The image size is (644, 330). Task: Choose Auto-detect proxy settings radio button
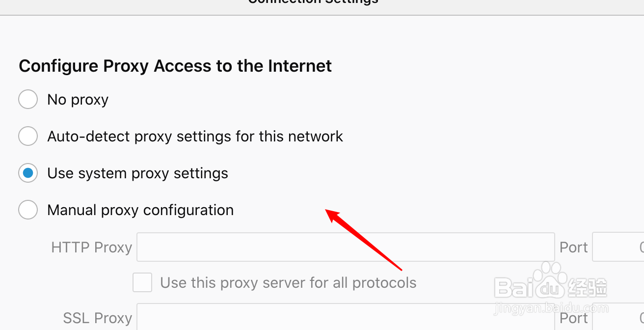click(x=28, y=136)
